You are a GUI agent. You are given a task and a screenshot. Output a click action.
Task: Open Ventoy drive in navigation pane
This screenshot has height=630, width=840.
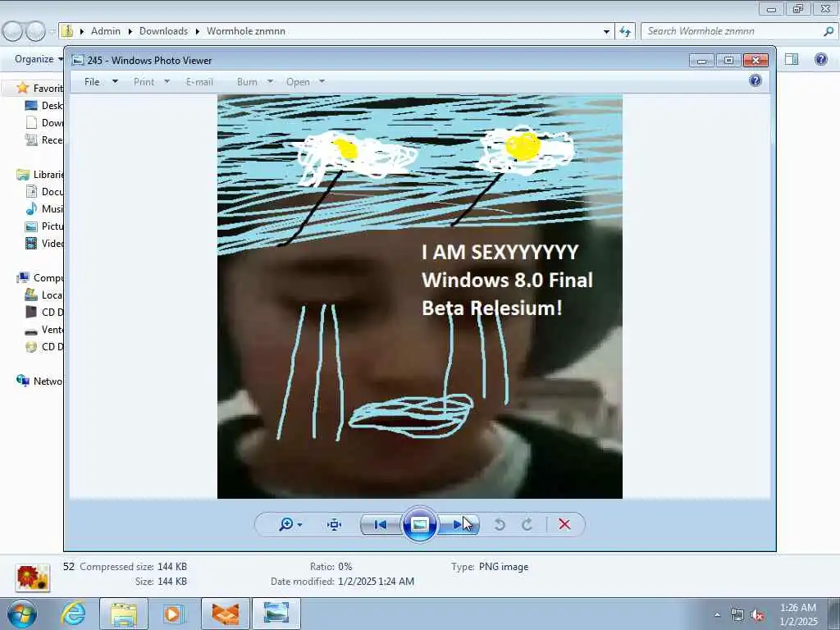pos(44,330)
